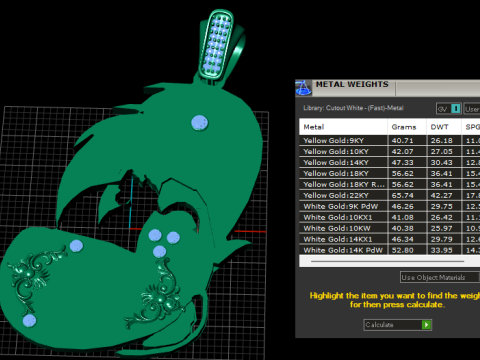Click the 41.08 grams value

pyautogui.click(x=402, y=218)
